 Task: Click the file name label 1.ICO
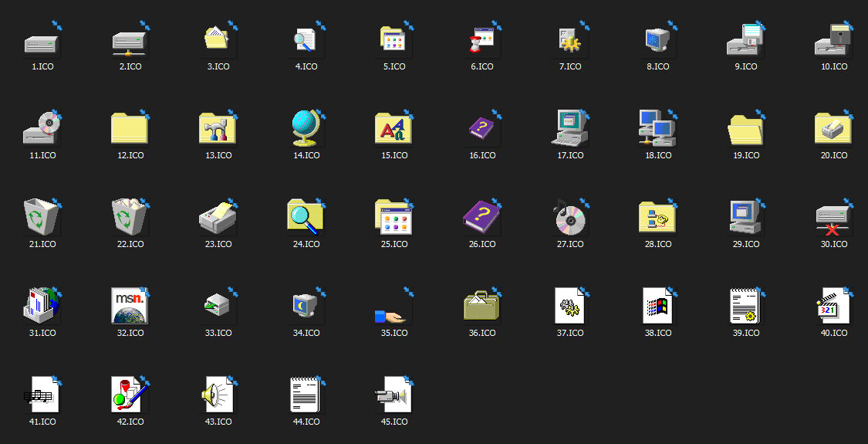coord(42,66)
